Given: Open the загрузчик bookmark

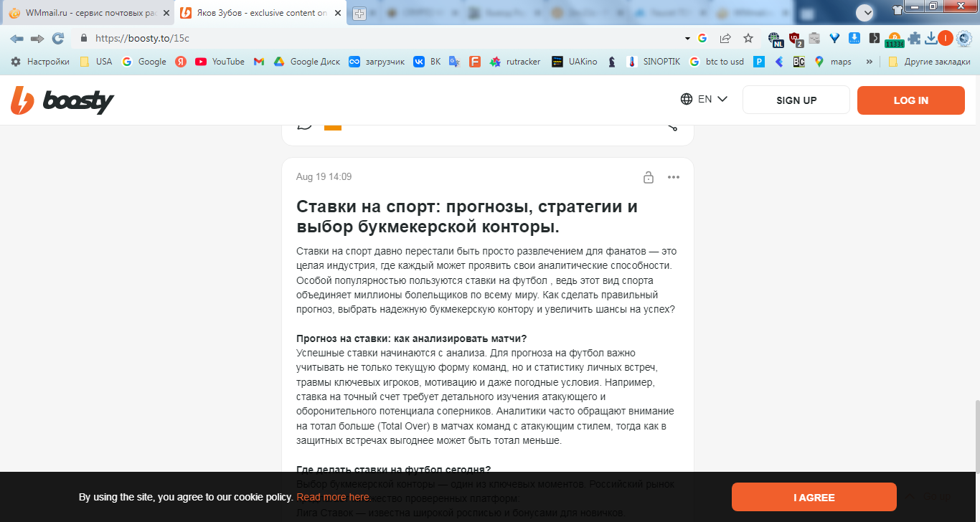Looking at the screenshot, I should 377,62.
